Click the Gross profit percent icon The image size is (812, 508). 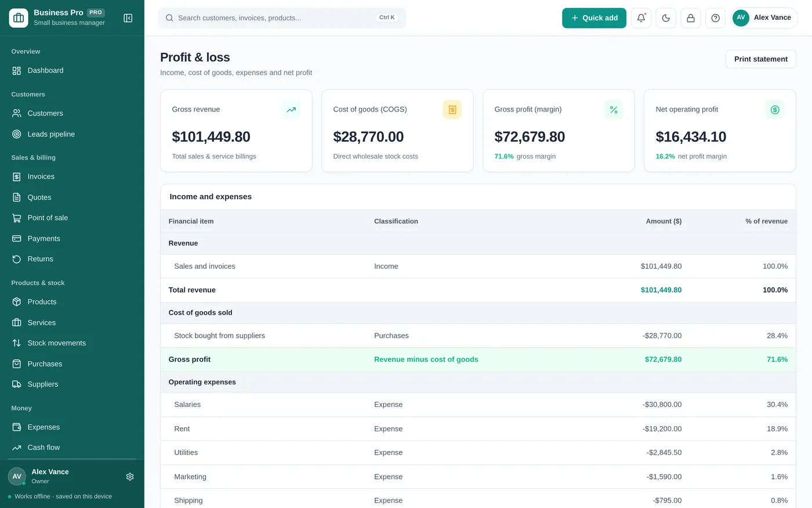click(x=614, y=110)
